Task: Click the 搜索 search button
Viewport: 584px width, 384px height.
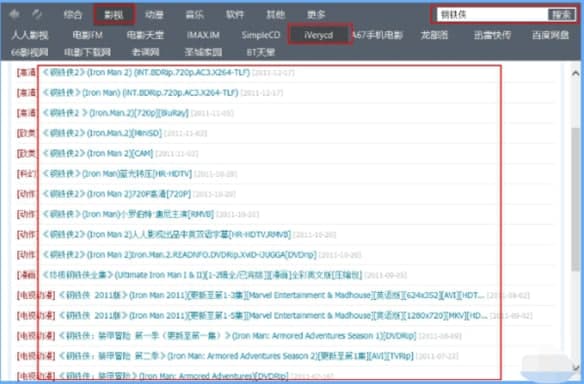Action: click(561, 15)
